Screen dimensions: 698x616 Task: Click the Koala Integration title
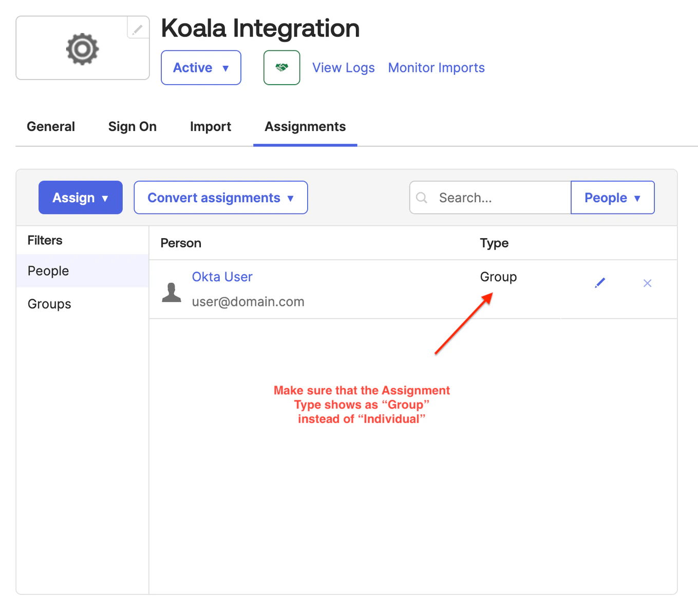260,28
